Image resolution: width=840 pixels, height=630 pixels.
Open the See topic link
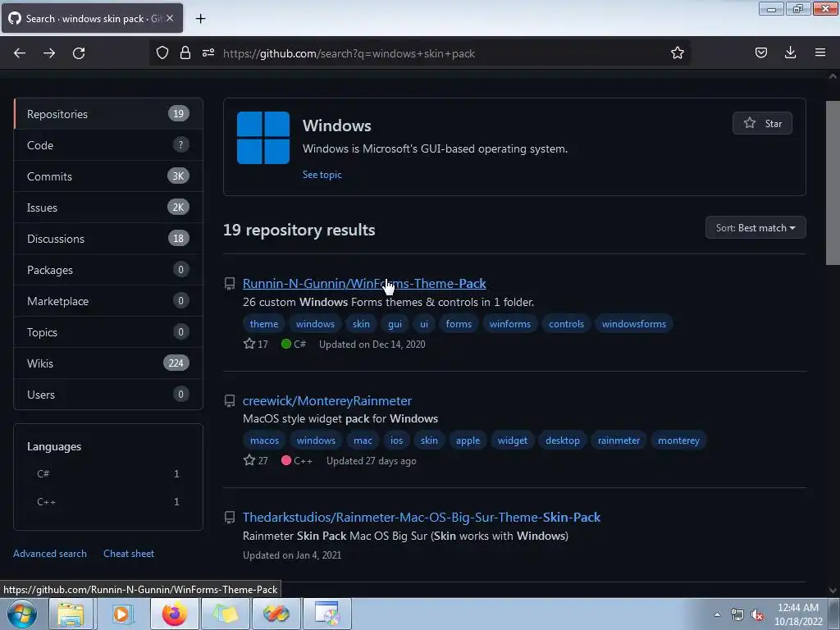click(322, 175)
